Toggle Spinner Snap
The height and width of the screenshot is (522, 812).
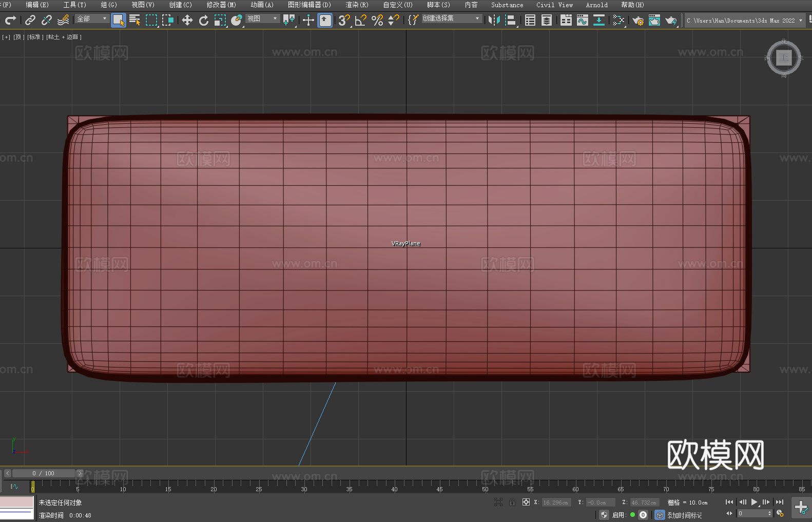pyautogui.click(x=394, y=20)
